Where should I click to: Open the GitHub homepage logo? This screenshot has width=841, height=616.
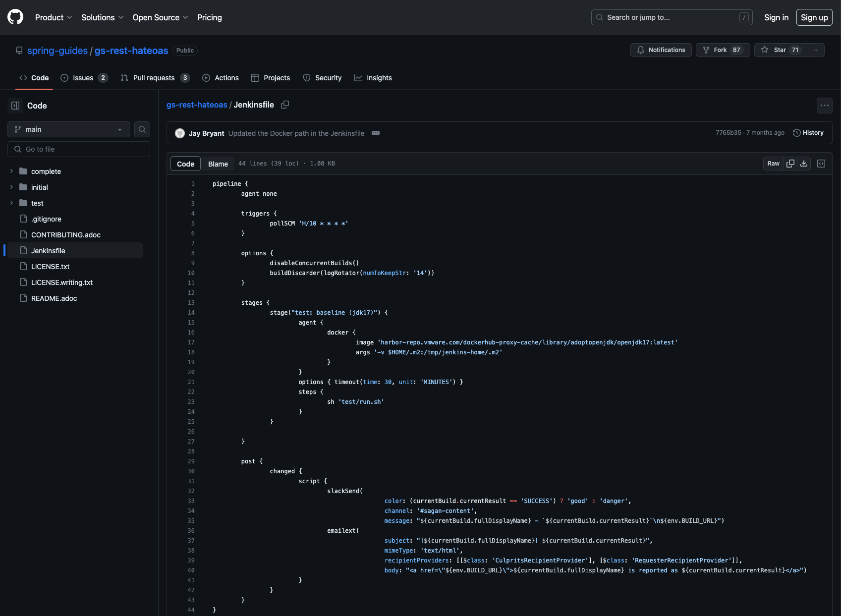[x=15, y=17]
